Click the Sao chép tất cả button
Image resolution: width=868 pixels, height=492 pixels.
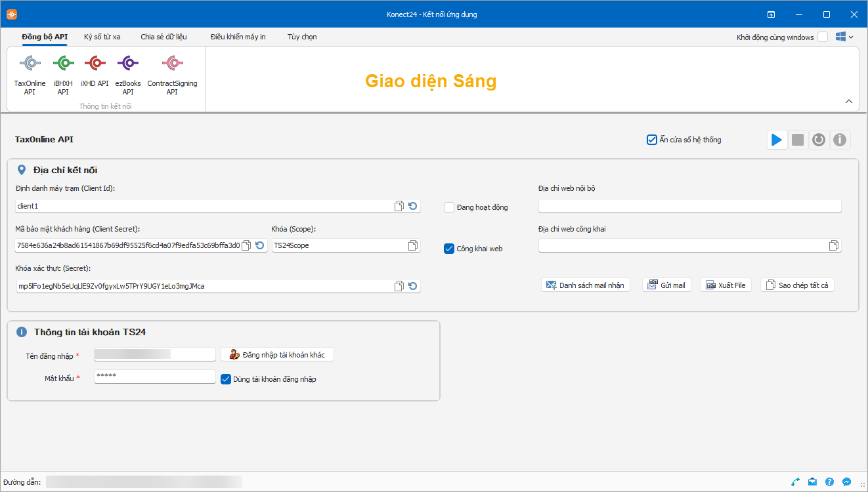(797, 285)
